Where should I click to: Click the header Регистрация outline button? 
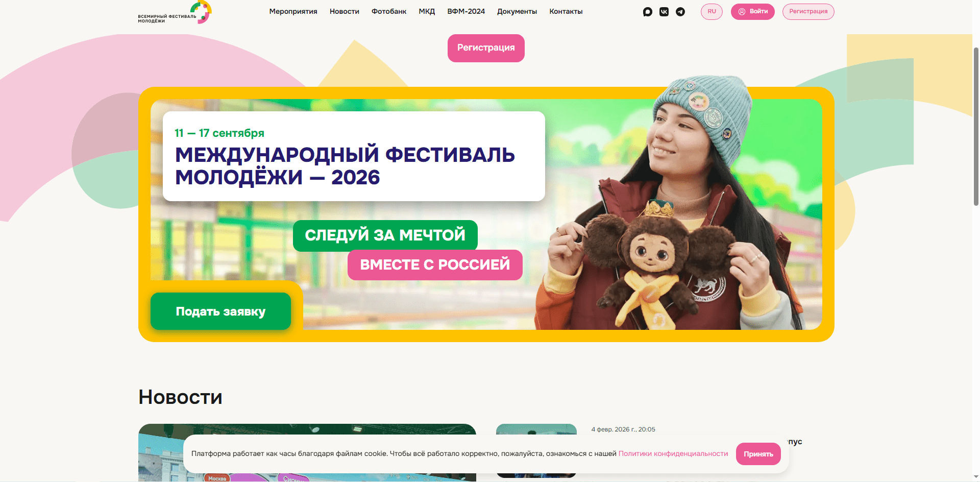tap(808, 12)
